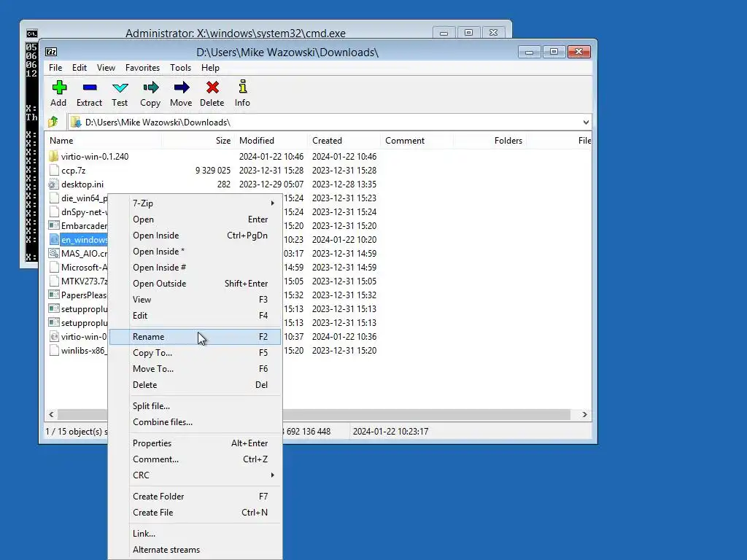Choose Delete from the context menu
Viewport: 747px width, 560px height.
tap(196, 385)
